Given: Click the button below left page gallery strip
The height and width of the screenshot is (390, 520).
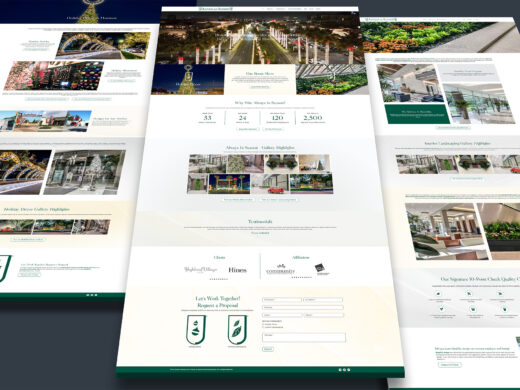Looking at the screenshot, I should pyautogui.click(x=28, y=239).
